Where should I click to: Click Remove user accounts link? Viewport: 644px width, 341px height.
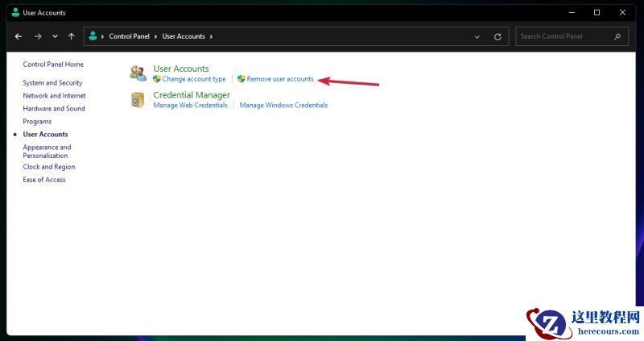point(280,79)
